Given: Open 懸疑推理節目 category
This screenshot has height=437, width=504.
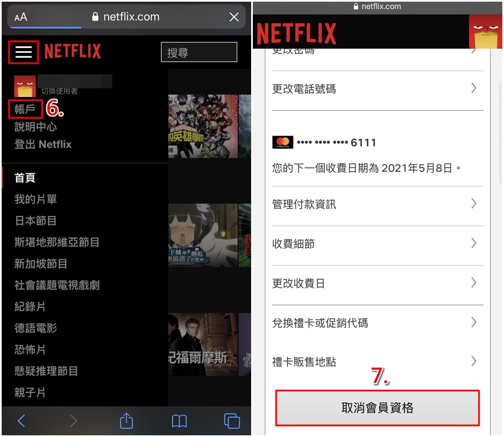Looking at the screenshot, I should pyautogui.click(x=46, y=371).
